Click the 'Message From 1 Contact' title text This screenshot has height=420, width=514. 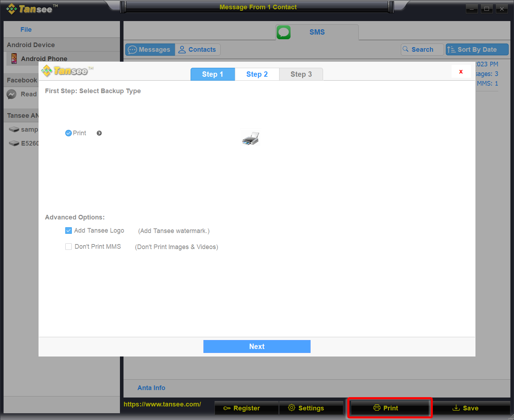(x=258, y=7)
